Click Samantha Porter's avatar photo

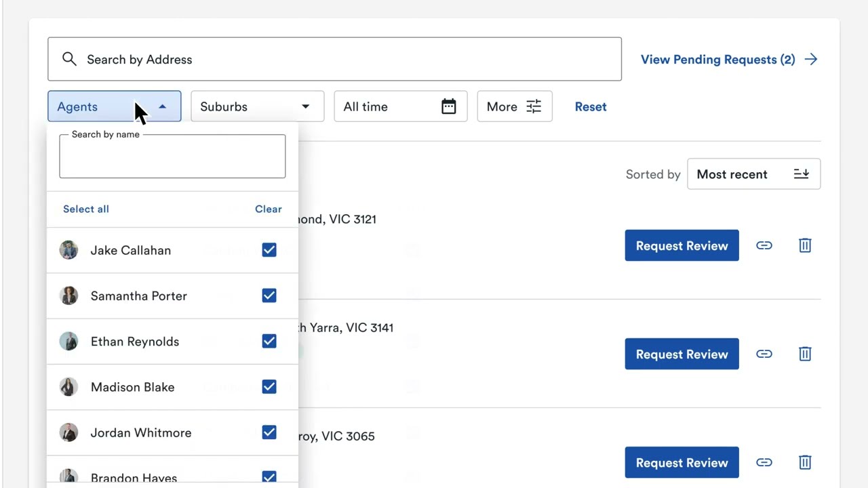(x=68, y=296)
